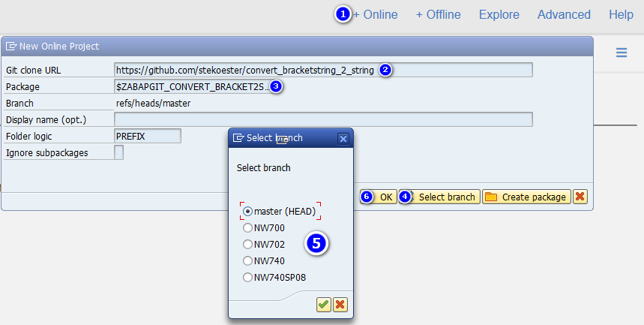This screenshot has height=325, width=644.
Task: Click the Ignore subpackages label
Action: click(46, 152)
